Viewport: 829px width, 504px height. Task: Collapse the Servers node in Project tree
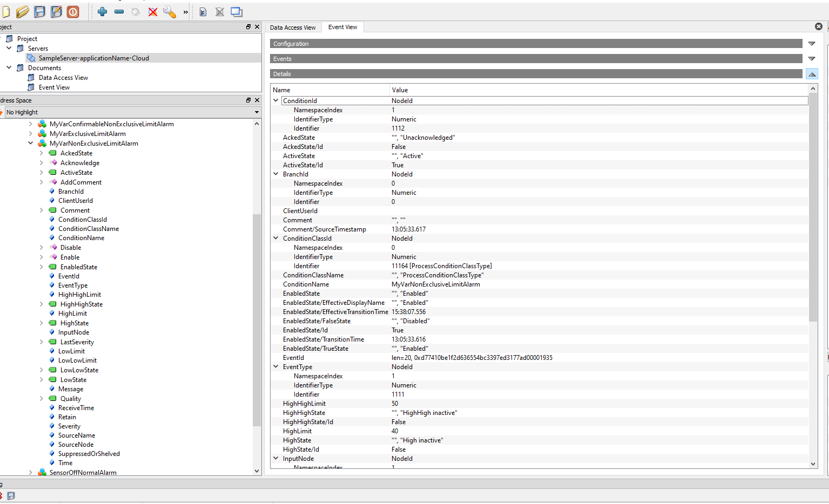9,48
